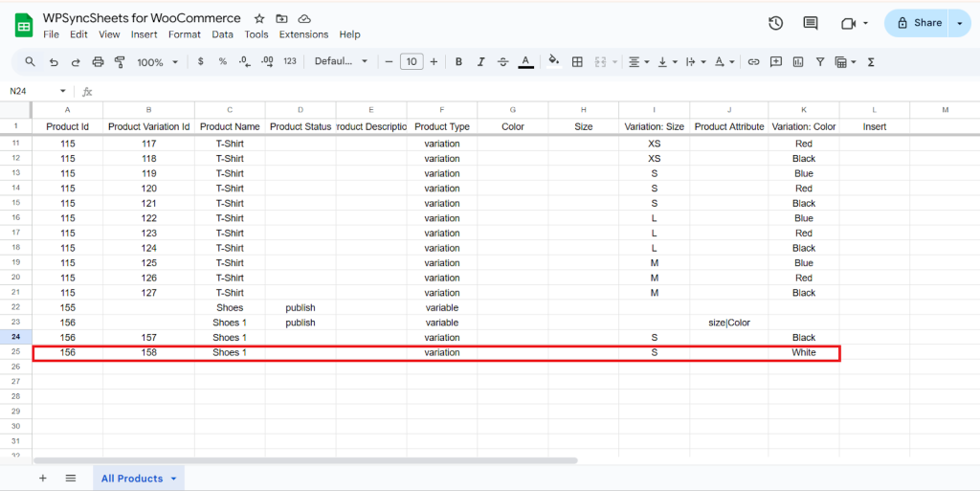Image resolution: width=980 pixels, height=491 pixels.
Task: Add a new sheet with plus
Action: [42, 479]
